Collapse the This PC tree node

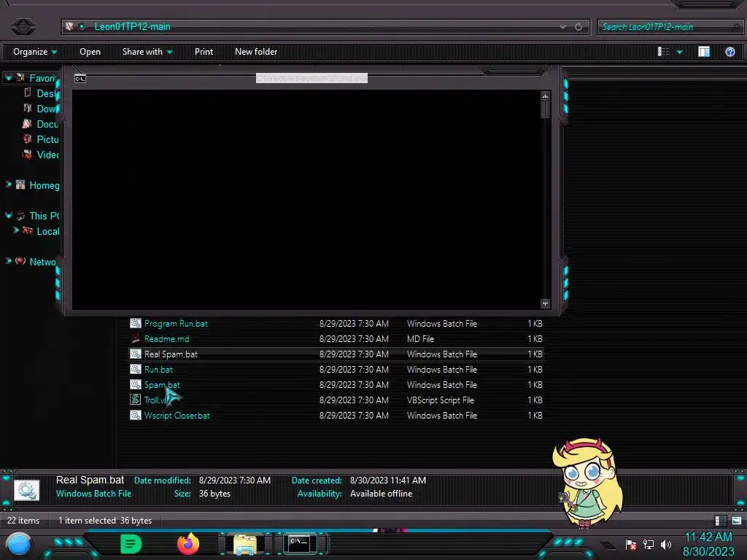click(x=8, y=215)
